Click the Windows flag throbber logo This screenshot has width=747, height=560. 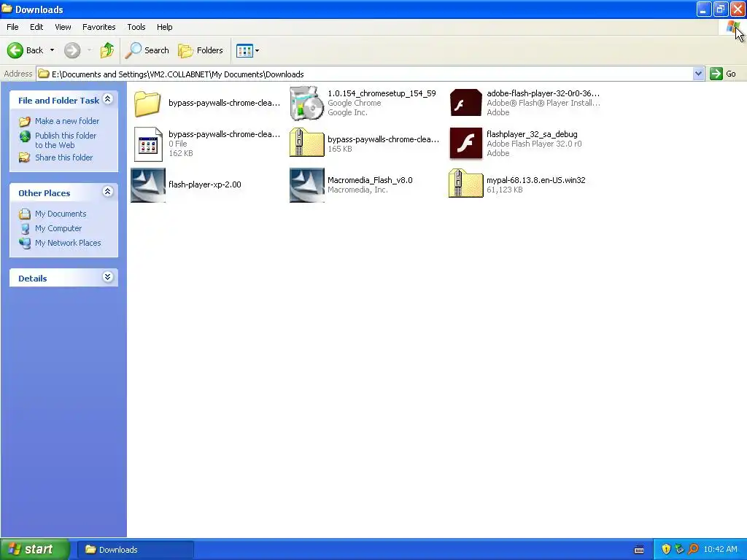click(732, 27)
